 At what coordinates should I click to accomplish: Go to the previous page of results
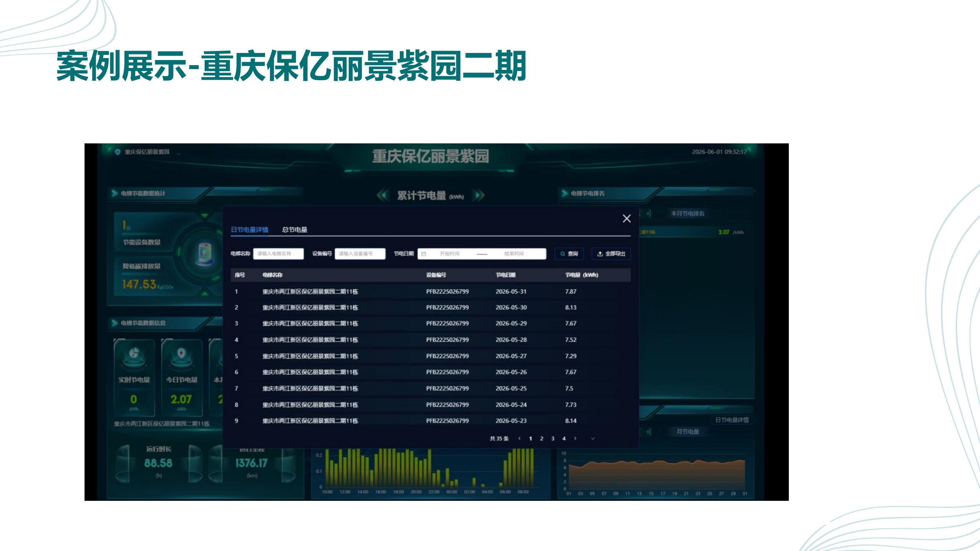[519, 438]
